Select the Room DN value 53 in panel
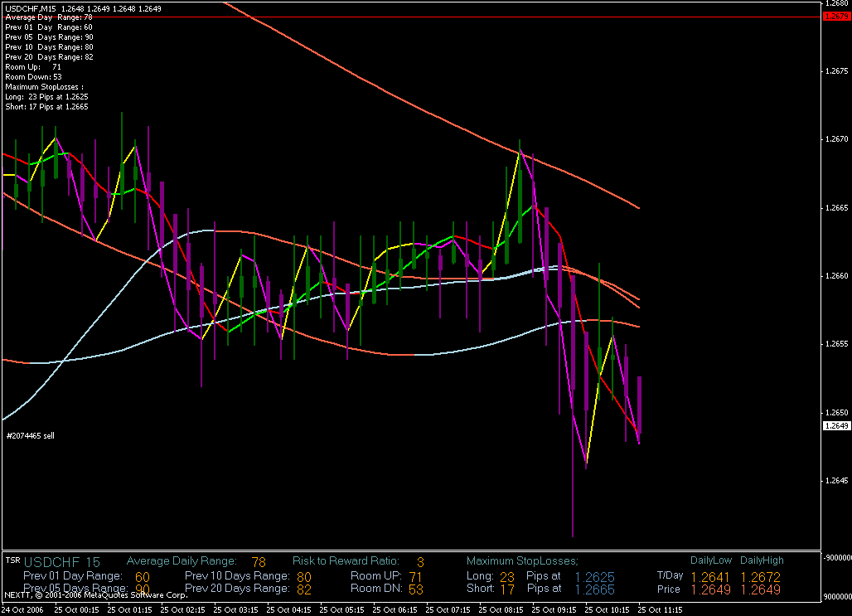852x616 pixels. [415, 589]
